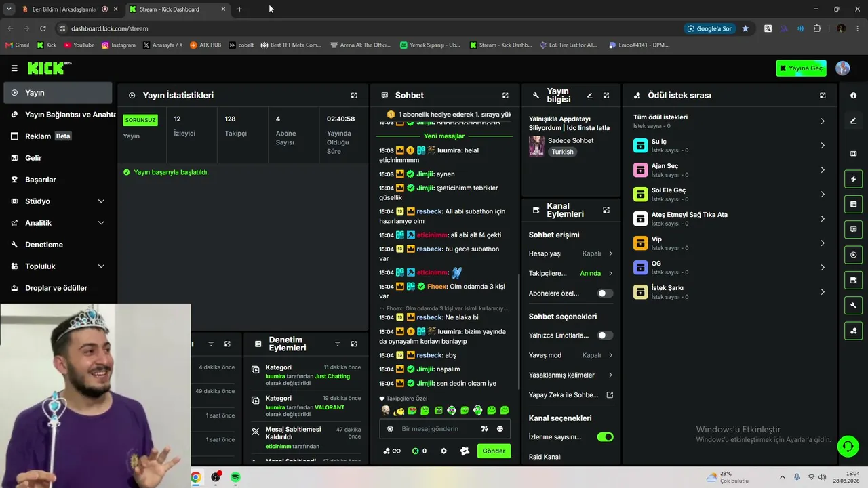Jump to Yeni mesajlar in chat
The image size is (868, 488).
[444, 136]
